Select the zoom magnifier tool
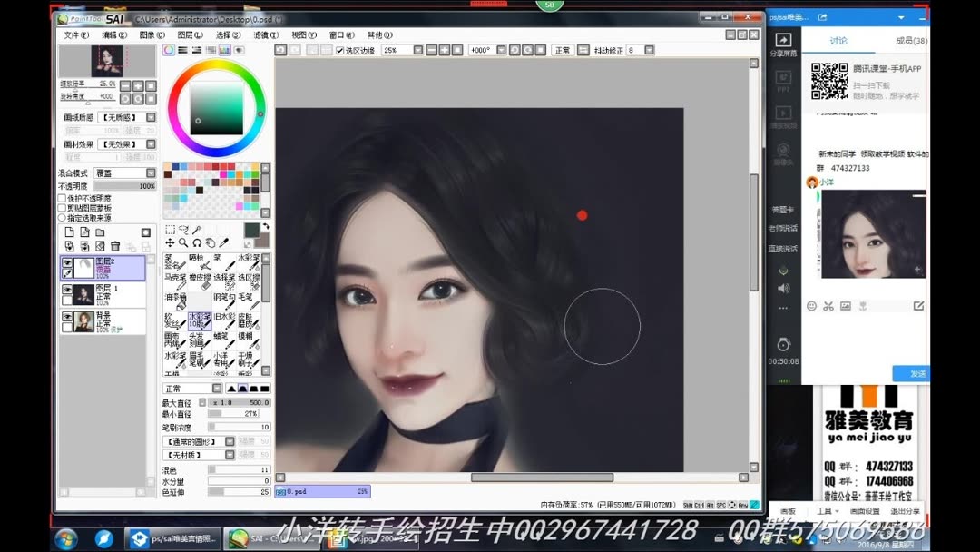This screenshot has height=552, width=980. (x=183, y=241)
